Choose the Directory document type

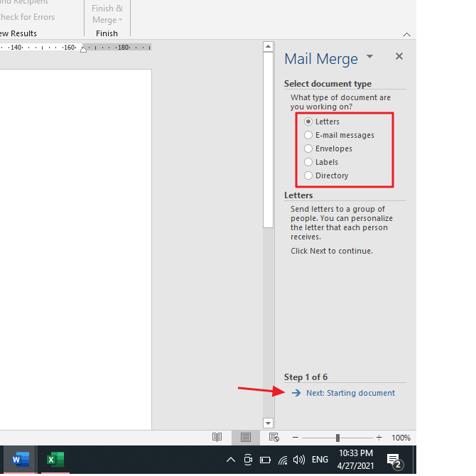point(308,175)
